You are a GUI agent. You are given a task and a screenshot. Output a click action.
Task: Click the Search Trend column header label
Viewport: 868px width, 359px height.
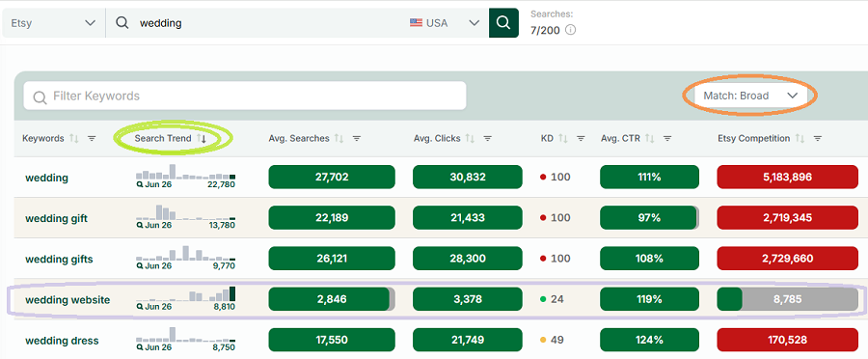point(163,139)
